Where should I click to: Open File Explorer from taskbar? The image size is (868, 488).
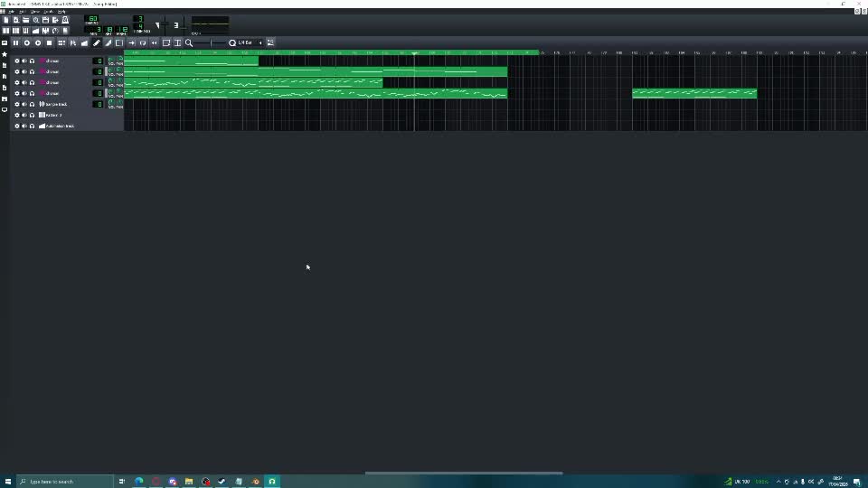click(x=189, y=482)
